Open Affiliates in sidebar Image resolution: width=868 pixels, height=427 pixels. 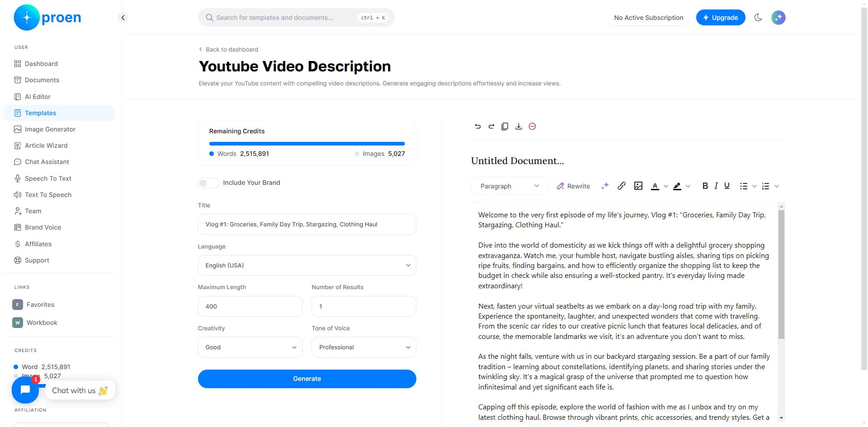59,244
